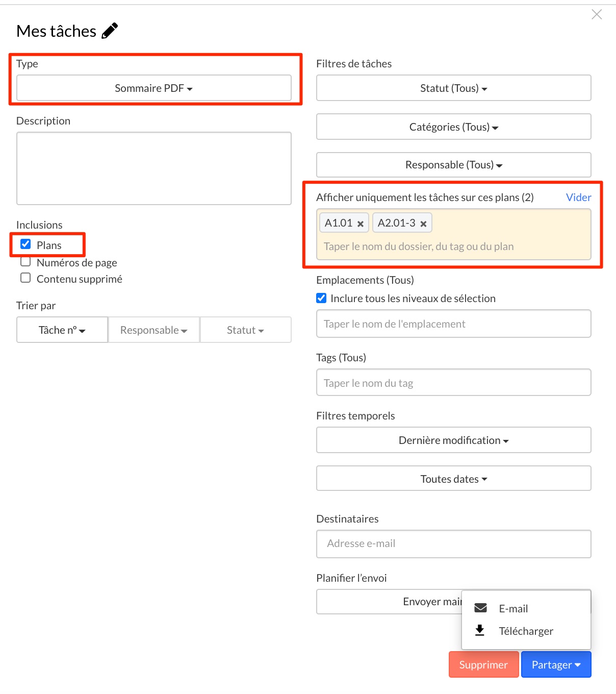The width and height of the screenshot is (616, 694).
Task: Expand the Responsable (Tous) filter dropdown
Action: click(x=454, y=165)
